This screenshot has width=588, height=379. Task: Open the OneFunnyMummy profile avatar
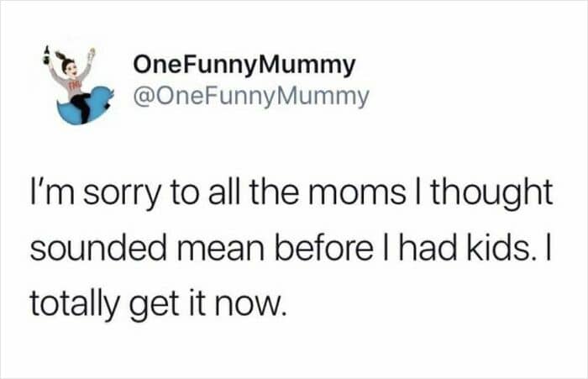click(x=78, y=86)
